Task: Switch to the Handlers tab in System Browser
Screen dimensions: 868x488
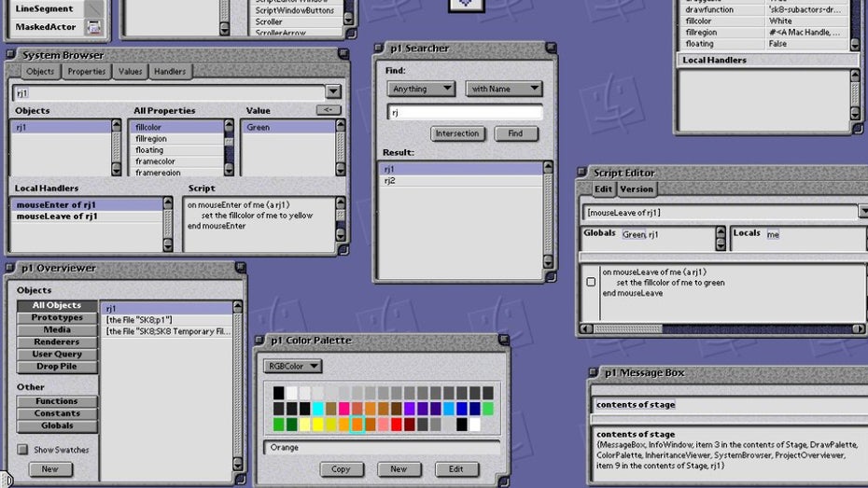Action: 170,71
